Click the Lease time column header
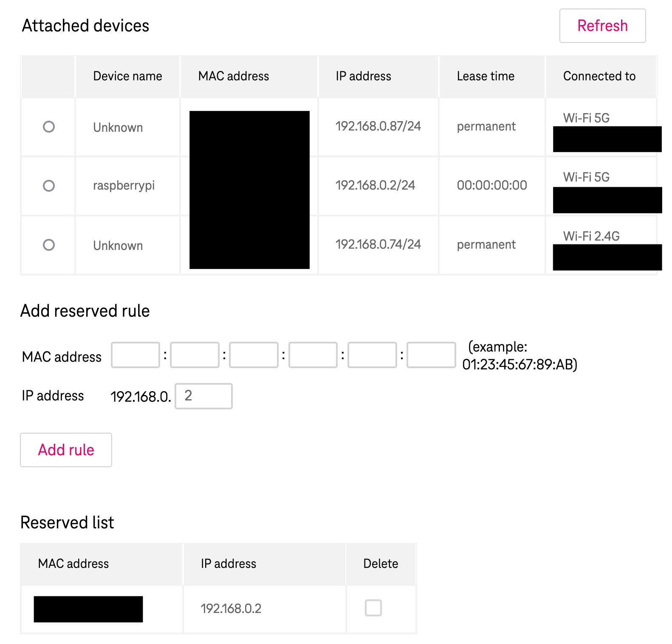The height and width of the screenshot is (644, 672). click(486, 76)
